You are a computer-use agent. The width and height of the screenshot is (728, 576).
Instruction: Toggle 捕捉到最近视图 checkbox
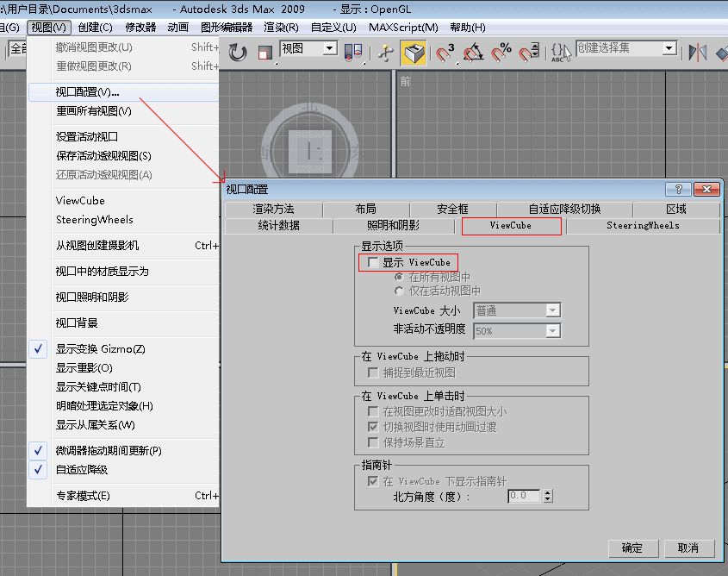coord(372,373)
